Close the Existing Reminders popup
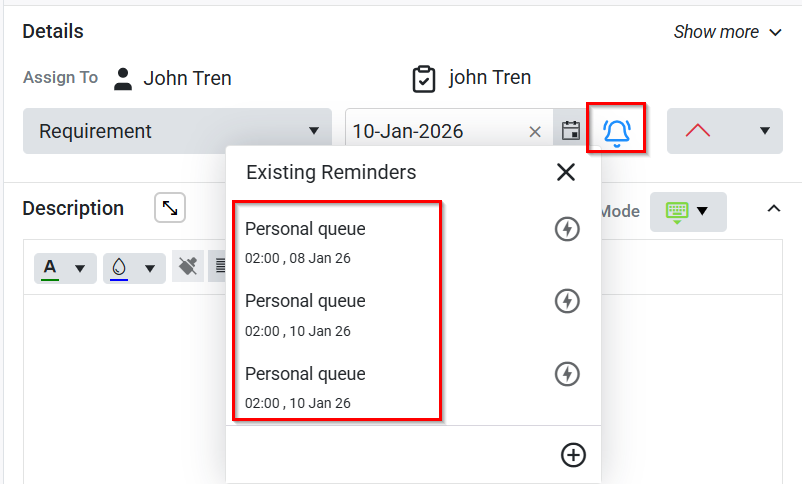 click(x=566, y=172)
